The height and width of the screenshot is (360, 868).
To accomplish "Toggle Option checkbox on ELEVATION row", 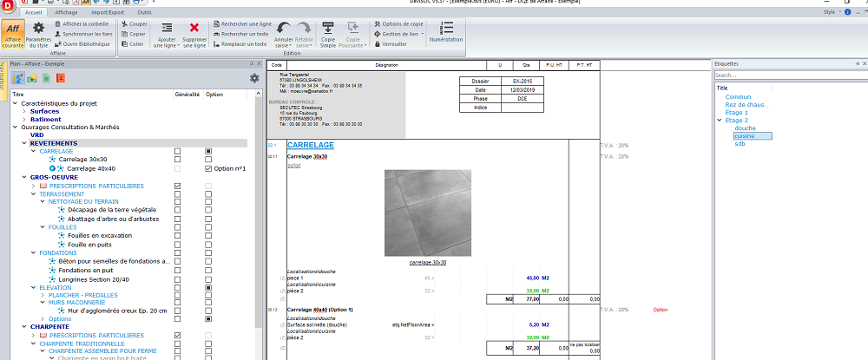I will (208, 287).
